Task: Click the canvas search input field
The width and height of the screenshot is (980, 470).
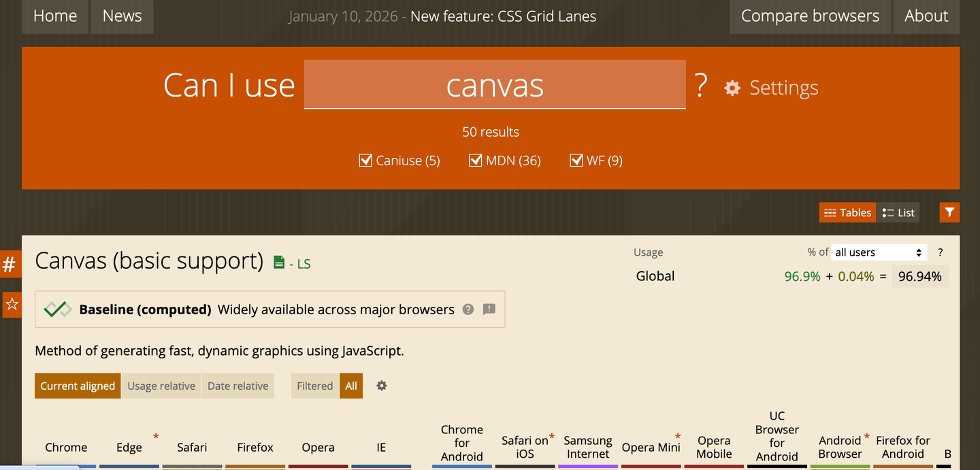Action: (x=495, y=85)
